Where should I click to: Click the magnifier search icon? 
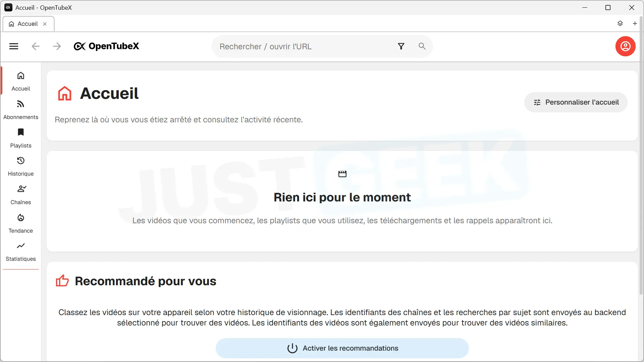click(422, 46)
